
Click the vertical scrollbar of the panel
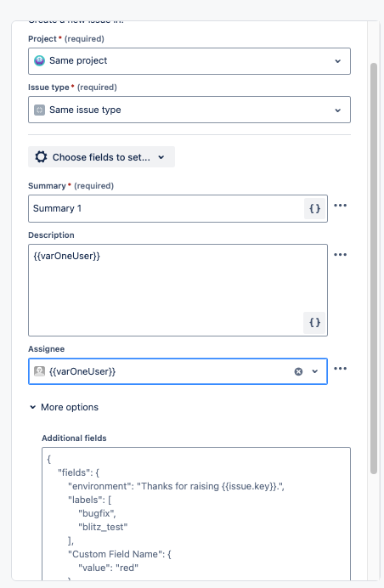pos(374,269)
